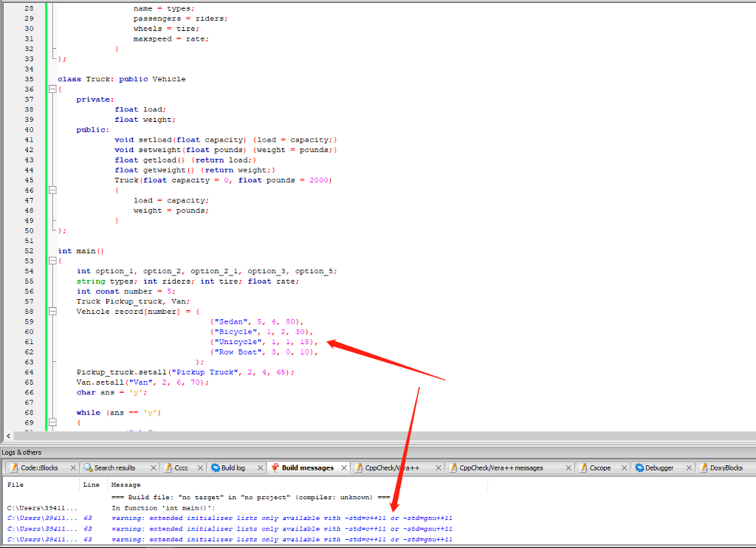Viewport: 756px width, 548px height.
Task: Collapse the Truck class fold at line 36
Action: [x=52, y=89]
